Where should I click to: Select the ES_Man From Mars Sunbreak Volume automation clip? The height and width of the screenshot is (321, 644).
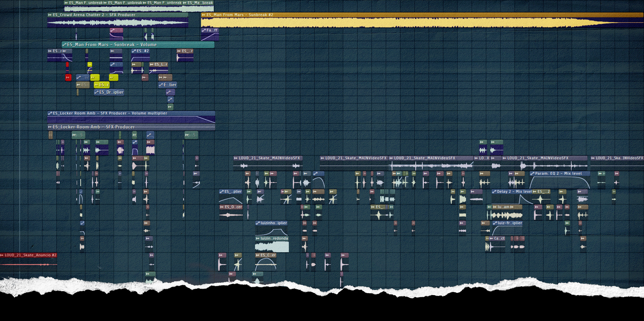[138, 45]
